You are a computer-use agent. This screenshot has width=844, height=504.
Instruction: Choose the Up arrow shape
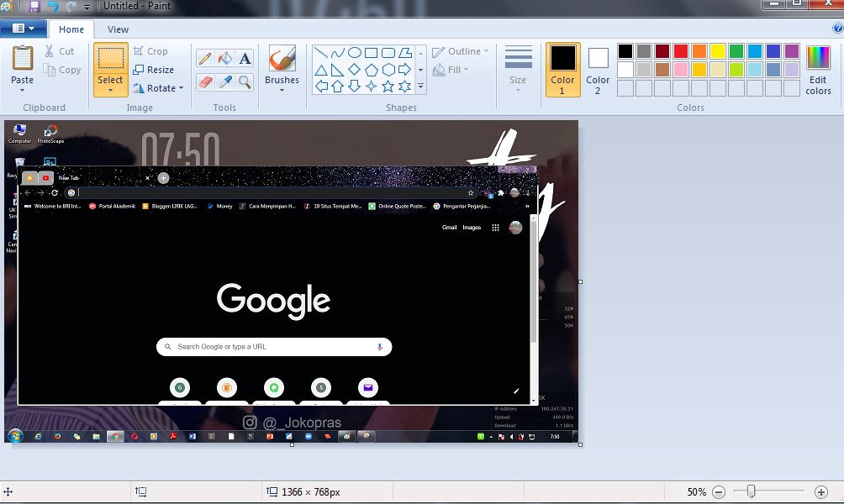337,86
